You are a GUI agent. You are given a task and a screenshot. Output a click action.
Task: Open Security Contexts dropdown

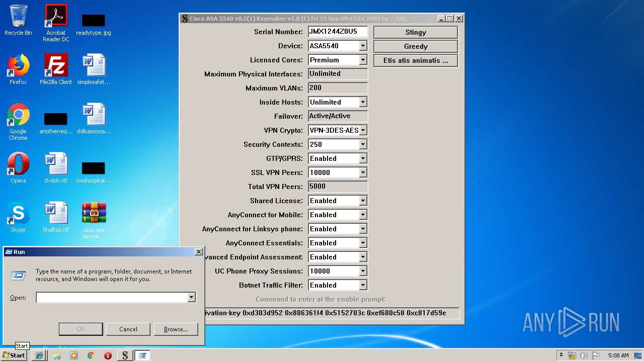(x=363, y=144)
